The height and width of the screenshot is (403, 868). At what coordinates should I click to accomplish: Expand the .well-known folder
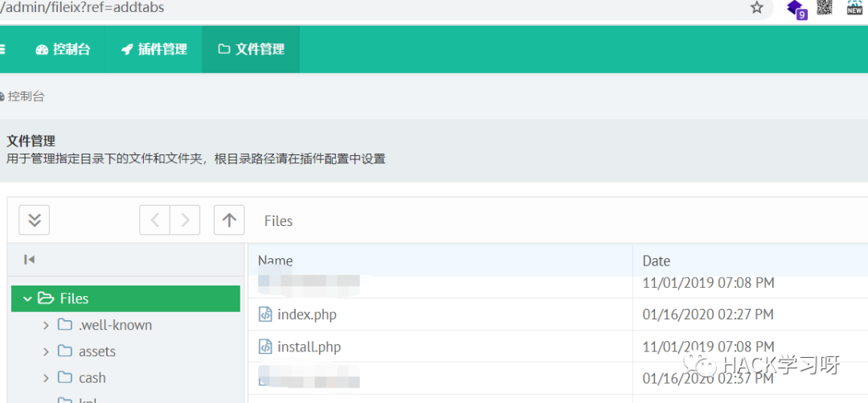(46, 325)
